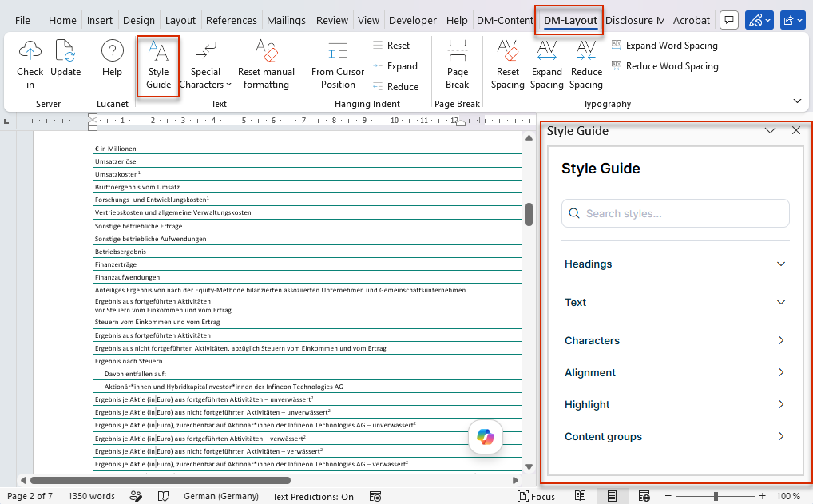813x504 pixels.
Task: Open the Style Guide ribbon button
Action: tap(158, 65)
